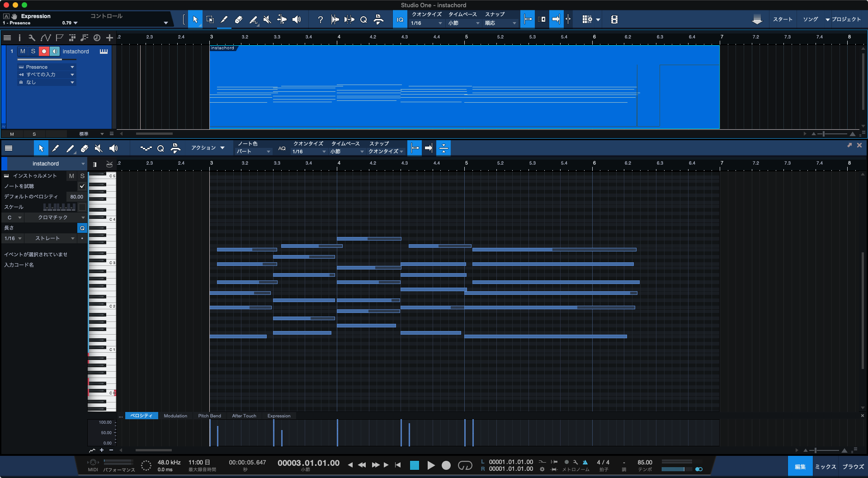Viewport: 868px width, 478px height.
Task: Mute the instachord track
Action: click(x=23, y=51)
